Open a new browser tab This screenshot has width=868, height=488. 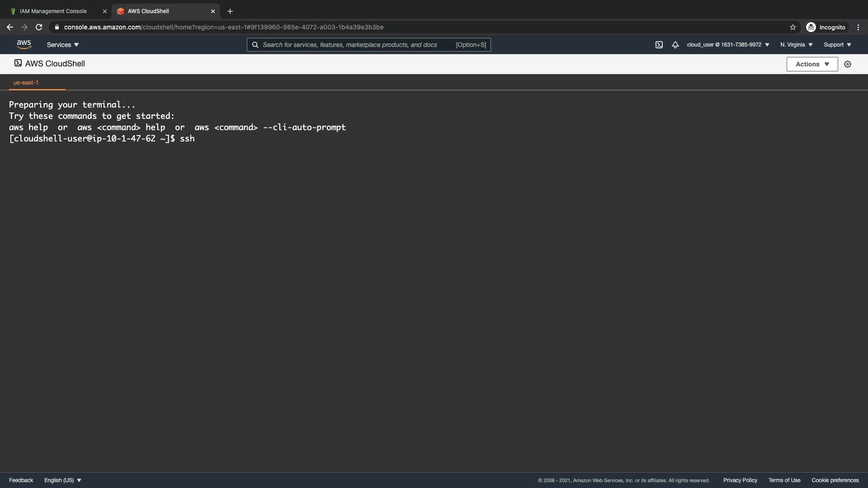[x=230, y=11]
